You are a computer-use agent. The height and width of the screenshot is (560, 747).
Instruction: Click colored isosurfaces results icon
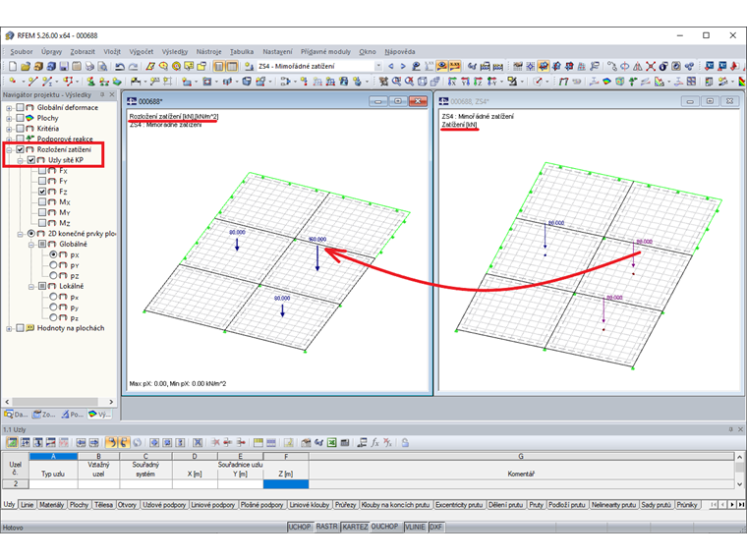coord(606,82)
